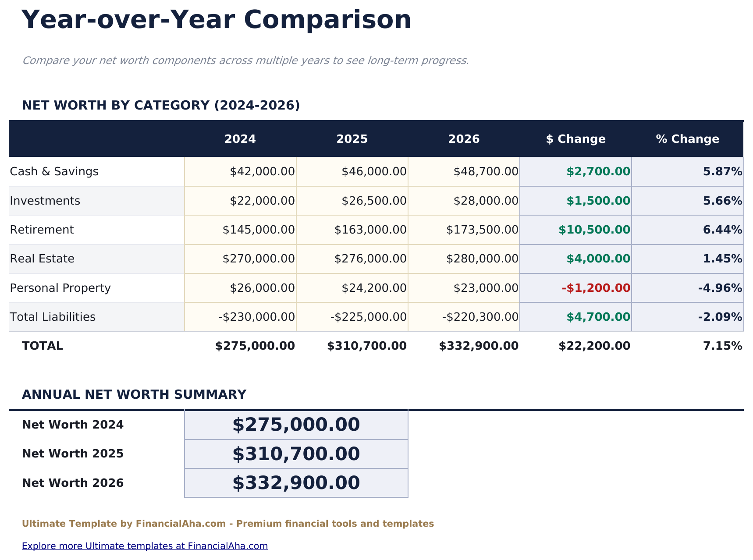Select the Cash & Savings row label
753x560 pixels.
53,171
